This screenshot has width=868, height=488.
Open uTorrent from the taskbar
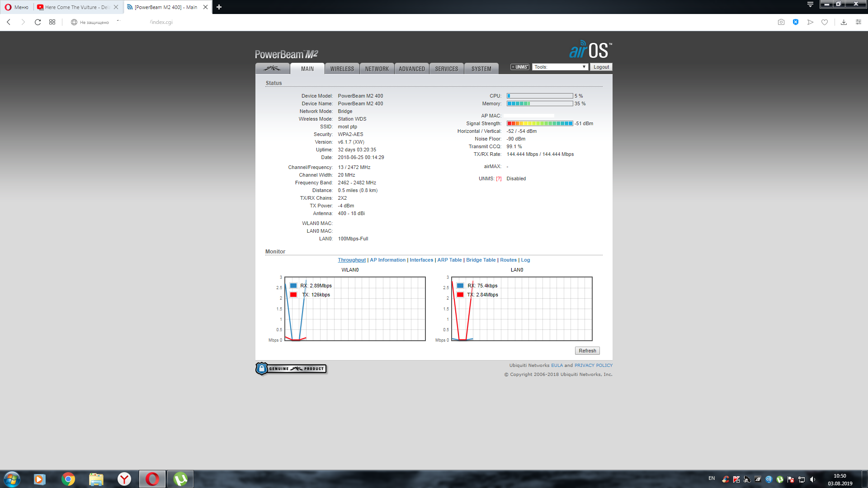pyautogui.click(x=180, y=479)
